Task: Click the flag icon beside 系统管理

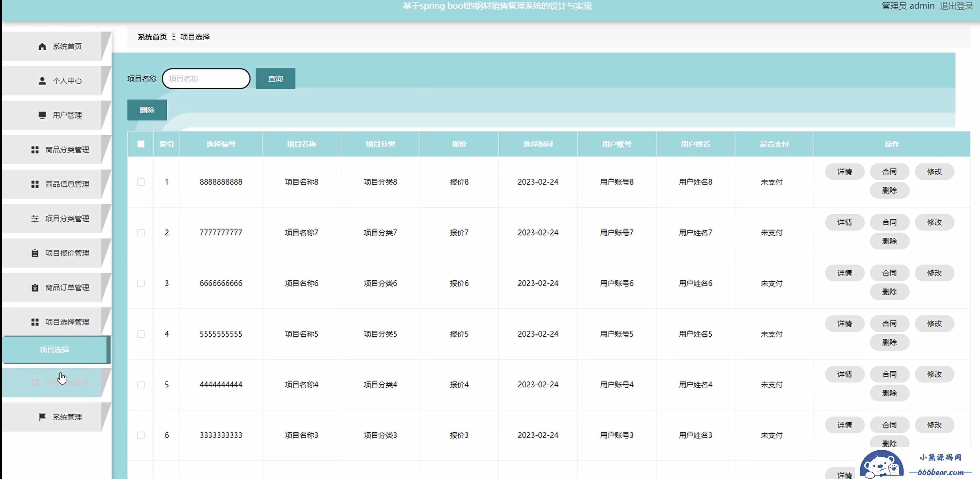Action: pos(42,417)
